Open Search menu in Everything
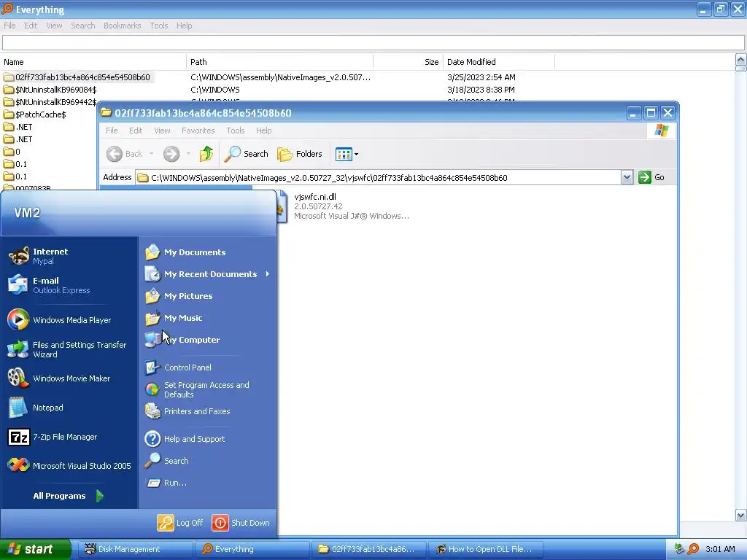 (83, 26)
